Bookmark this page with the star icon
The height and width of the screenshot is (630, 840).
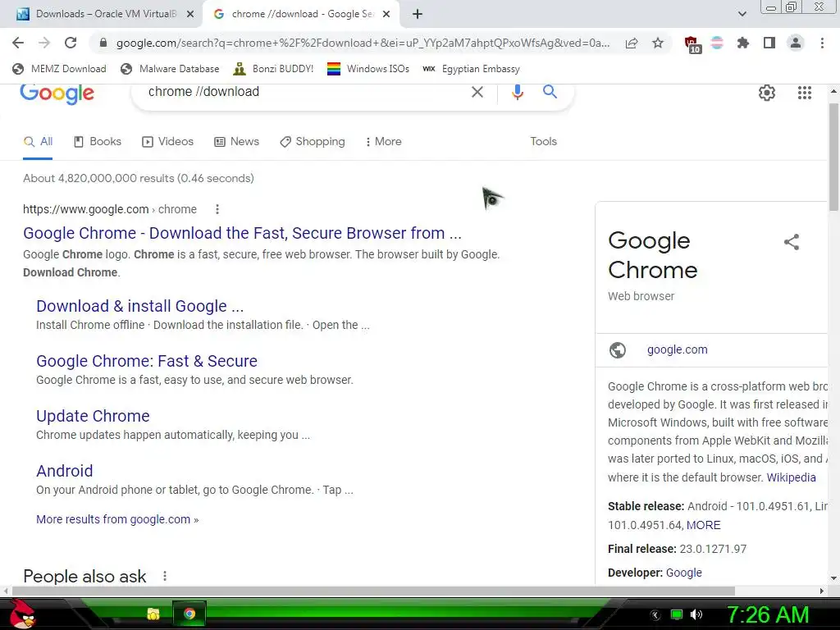[x=658, y=43]
